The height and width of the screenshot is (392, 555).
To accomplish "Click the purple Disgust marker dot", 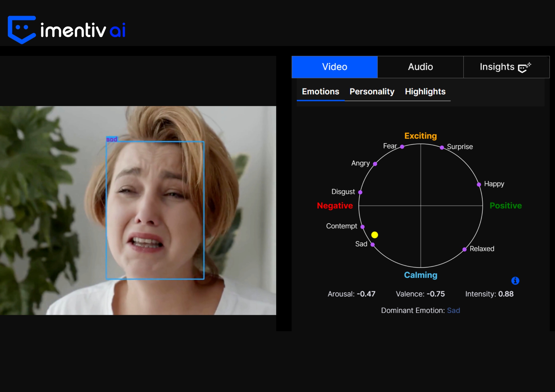I will click(360, 192).
